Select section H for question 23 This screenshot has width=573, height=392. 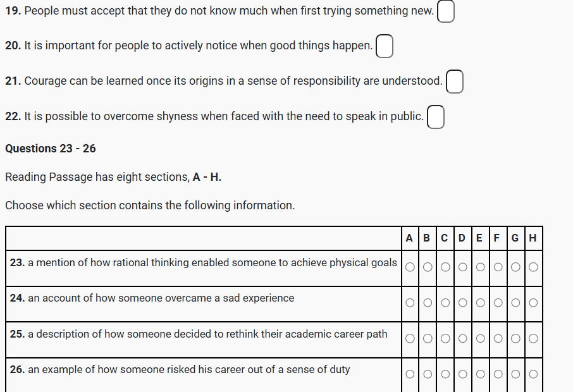coord(533,267)
